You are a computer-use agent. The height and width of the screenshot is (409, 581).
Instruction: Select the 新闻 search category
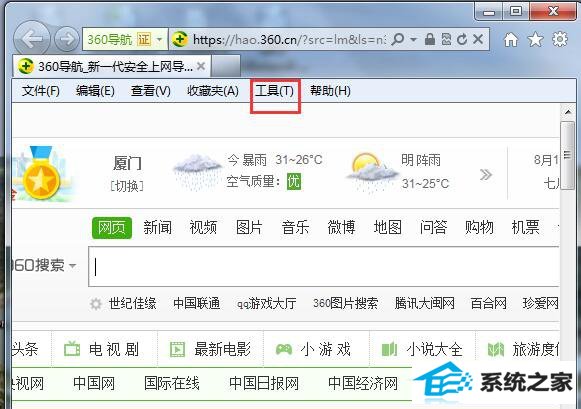pos(157,227)
